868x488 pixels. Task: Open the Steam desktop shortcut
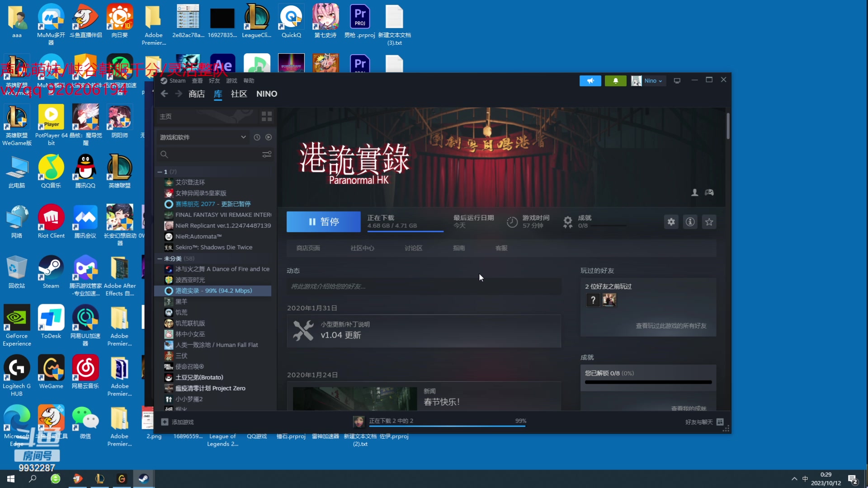click(51, 272)
